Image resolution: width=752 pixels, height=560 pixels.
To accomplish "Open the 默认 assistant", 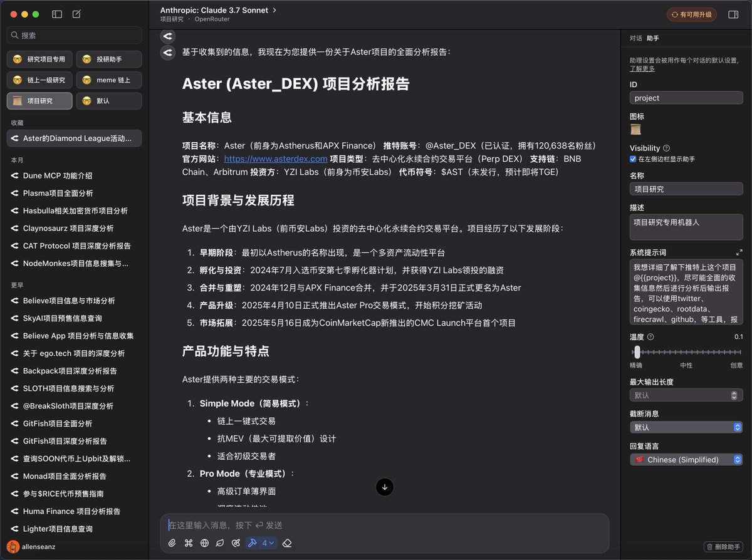I will [109, 101].
